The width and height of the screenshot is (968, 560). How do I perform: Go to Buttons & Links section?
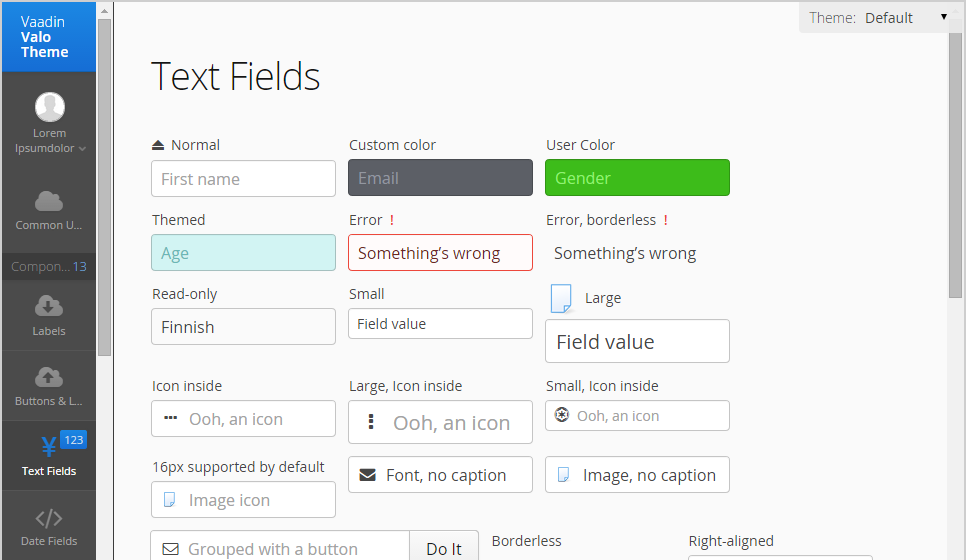click(49, 386)
